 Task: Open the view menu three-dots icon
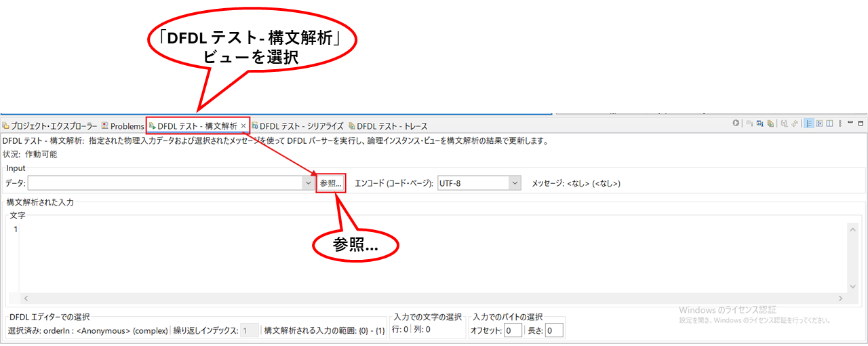click(840, 123)
